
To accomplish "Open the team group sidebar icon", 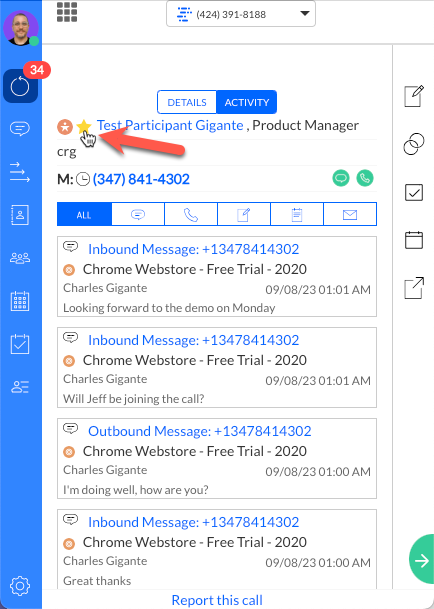I will 20,258.
